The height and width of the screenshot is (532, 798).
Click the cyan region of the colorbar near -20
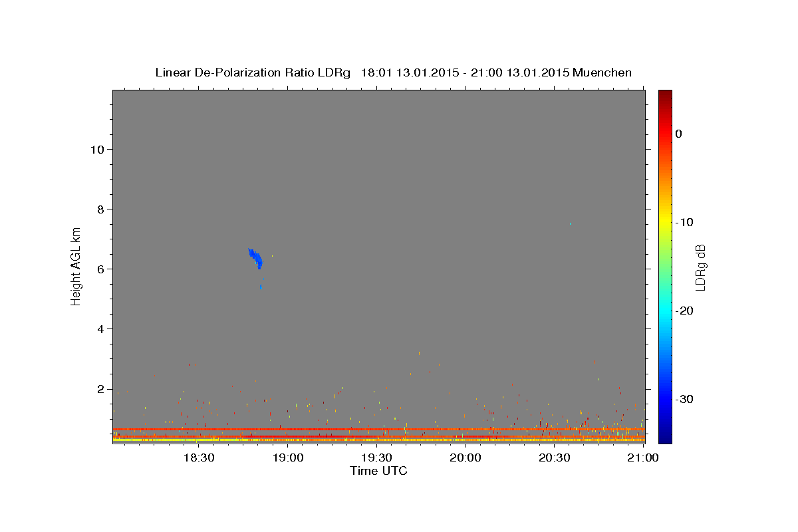(664, 309)
